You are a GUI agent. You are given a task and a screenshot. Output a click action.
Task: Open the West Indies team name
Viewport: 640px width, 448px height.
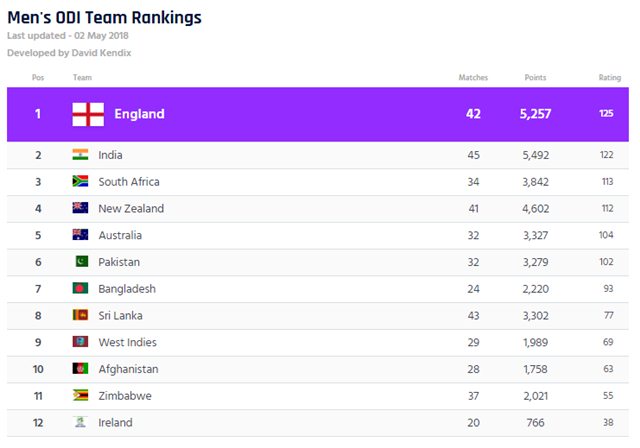[x=127, y=342]
